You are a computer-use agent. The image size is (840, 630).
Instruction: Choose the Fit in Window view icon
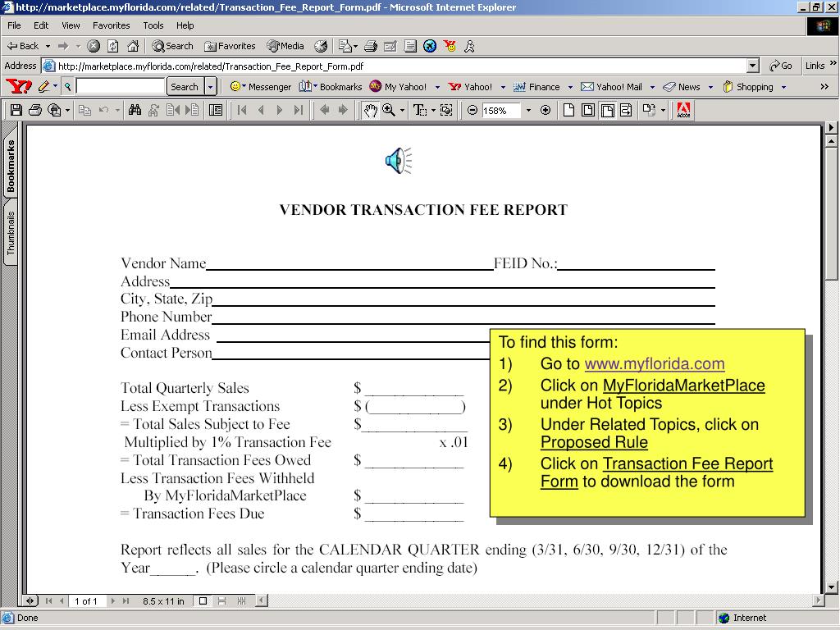pos(587,111)
